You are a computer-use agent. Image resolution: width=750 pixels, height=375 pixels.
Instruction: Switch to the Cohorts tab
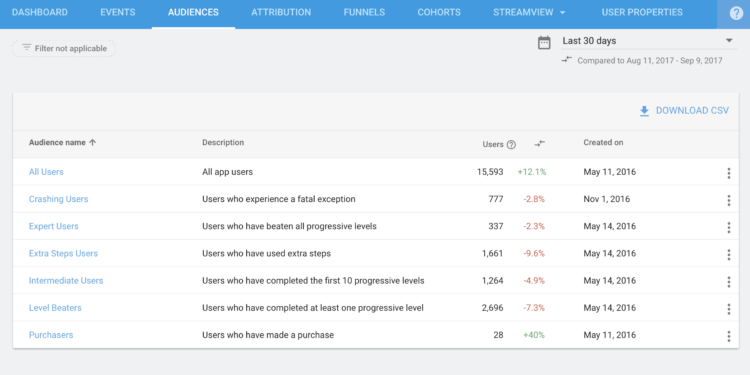pyautogui.click(x=439, y=13)
